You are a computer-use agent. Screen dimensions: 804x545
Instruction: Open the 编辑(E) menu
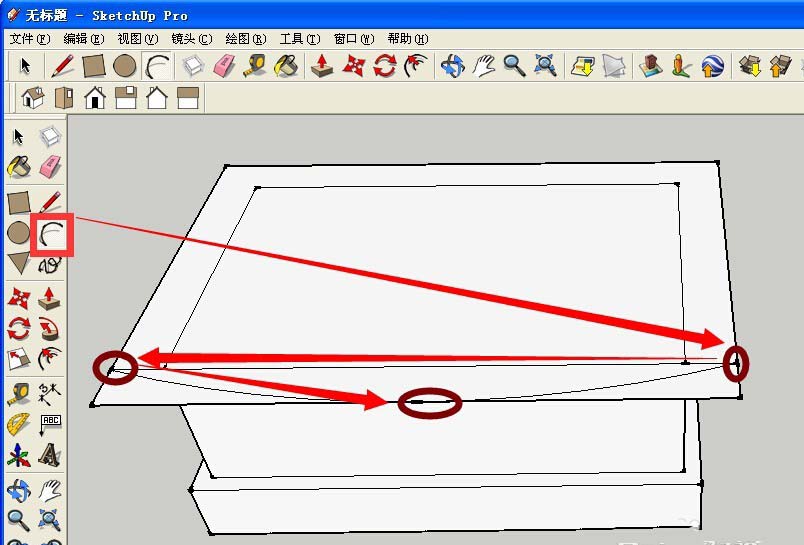(84, 39)
